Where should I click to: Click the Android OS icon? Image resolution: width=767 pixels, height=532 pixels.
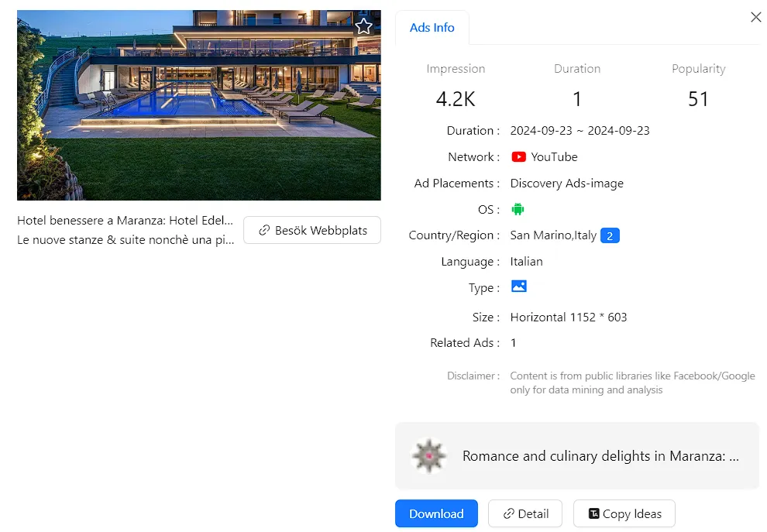pos(518,209)
